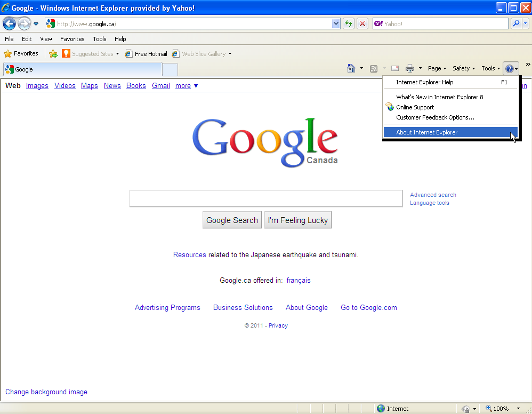Open the About Google link

[307, 308]
